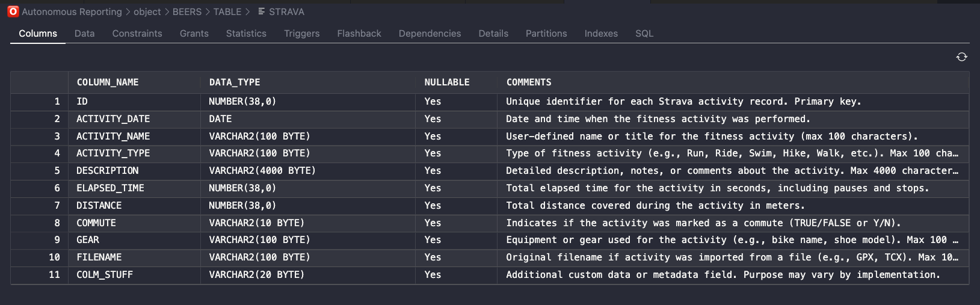View the SQL tab
980x305 pixels.
pos(644,34)
